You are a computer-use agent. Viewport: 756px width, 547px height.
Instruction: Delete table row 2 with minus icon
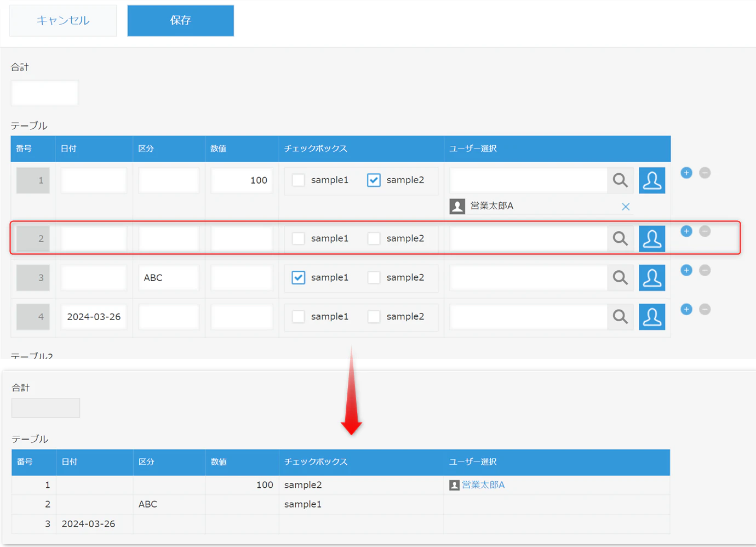pos(705,231)
